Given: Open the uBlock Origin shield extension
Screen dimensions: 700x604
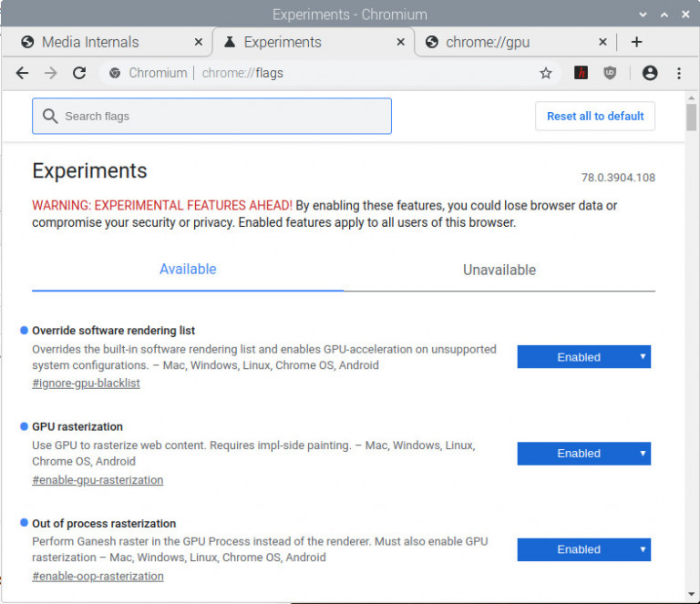Looking at the screenshot, I should coord(610,73).
